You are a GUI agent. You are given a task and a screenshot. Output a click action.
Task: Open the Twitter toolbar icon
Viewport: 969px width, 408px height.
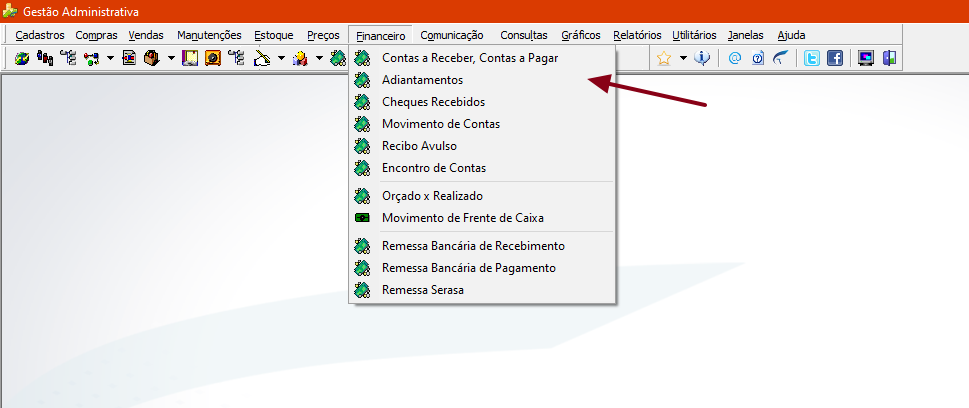coord(811,59)
